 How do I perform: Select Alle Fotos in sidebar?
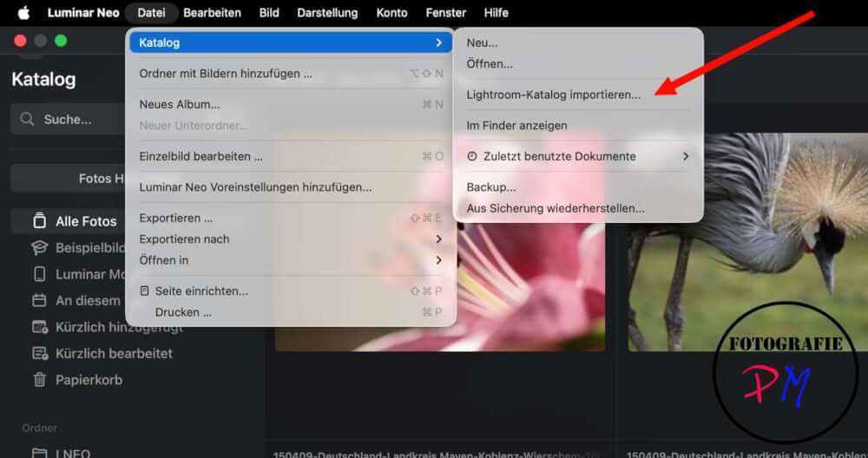pyautogui.click(x=69, y=222)
